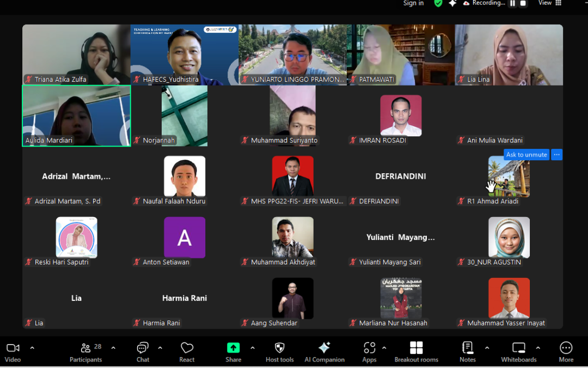Click Ask to unmute for R1 Ahmad Ariadi

(x=526, y=155)
